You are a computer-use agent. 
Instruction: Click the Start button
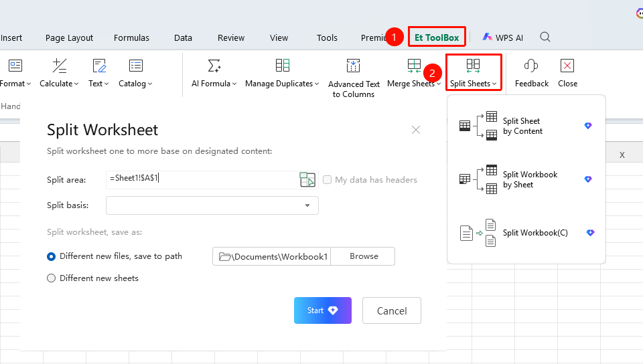323,310
